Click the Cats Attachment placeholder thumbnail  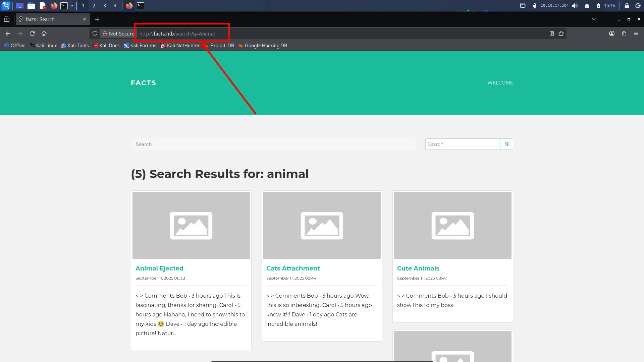(x=322, y=226)
